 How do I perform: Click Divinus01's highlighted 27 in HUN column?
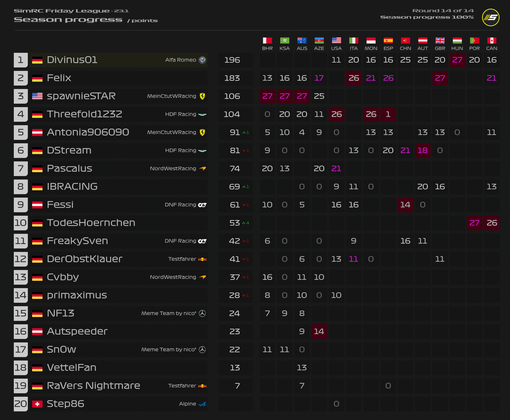click(x=457, y=60)
